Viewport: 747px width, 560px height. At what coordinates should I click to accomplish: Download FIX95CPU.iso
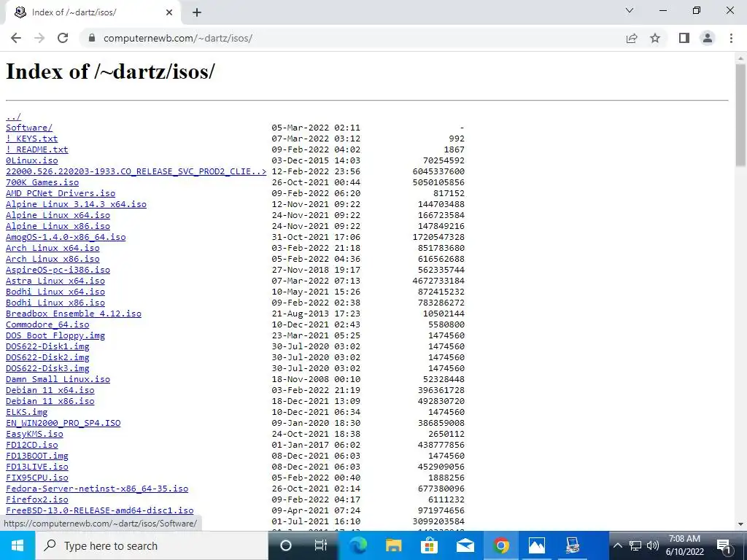pyautogui.click(x=36, y=478)
